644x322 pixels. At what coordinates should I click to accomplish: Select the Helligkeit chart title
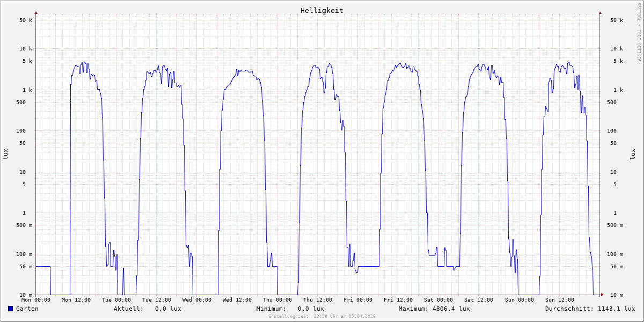(x=321, y=10)
